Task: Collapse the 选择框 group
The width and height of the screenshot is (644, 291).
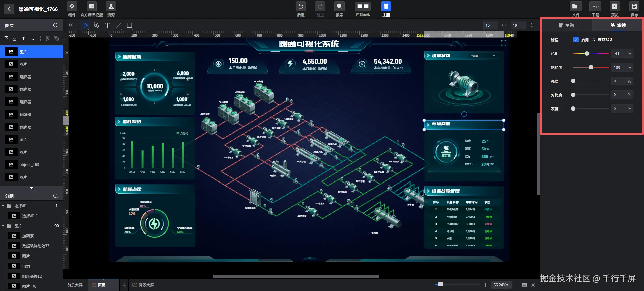Action: pos(3,206)
